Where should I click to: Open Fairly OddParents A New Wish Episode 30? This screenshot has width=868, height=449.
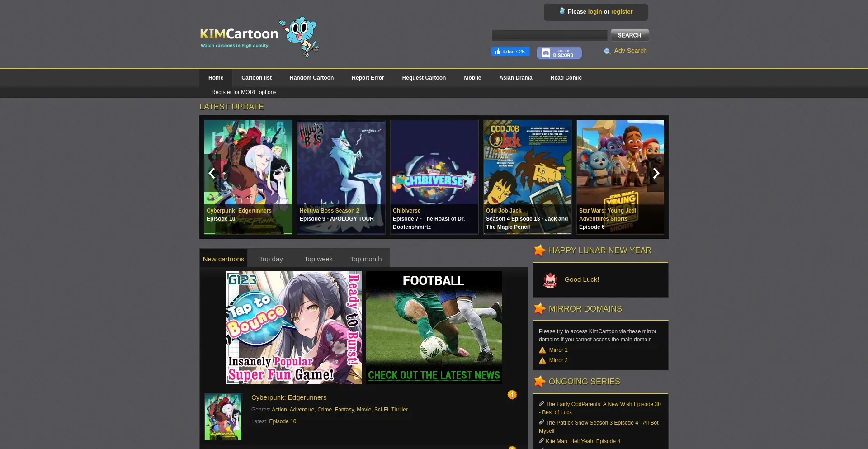(x=600, y=408)
